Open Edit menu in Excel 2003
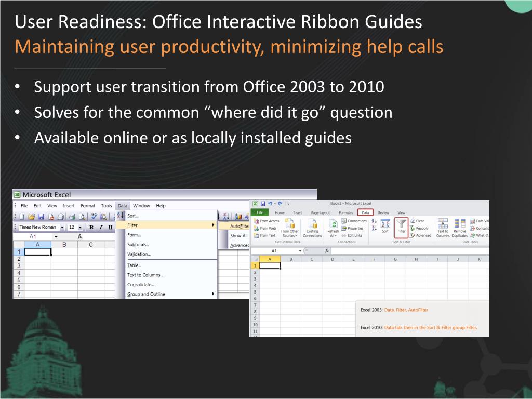Image resolution: width=532 pixels, height=399 pixels. (37, 206)
